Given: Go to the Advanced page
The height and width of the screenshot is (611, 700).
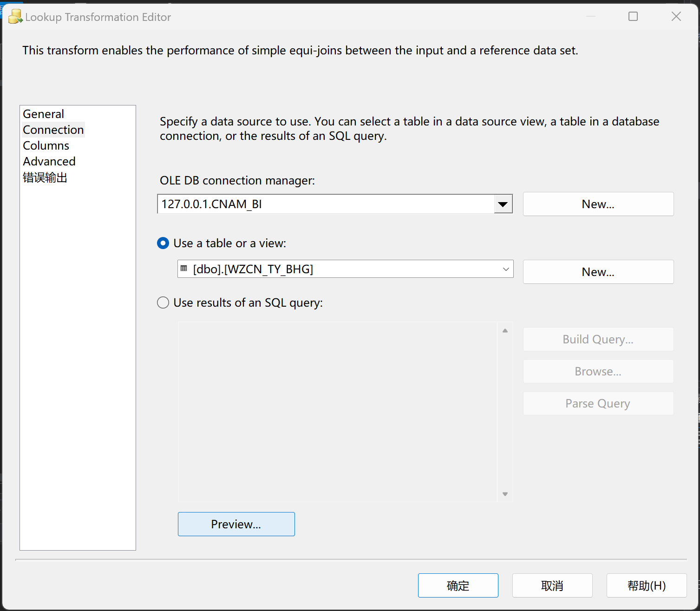Looking at the screenshot, I should (x=49, y=161).
